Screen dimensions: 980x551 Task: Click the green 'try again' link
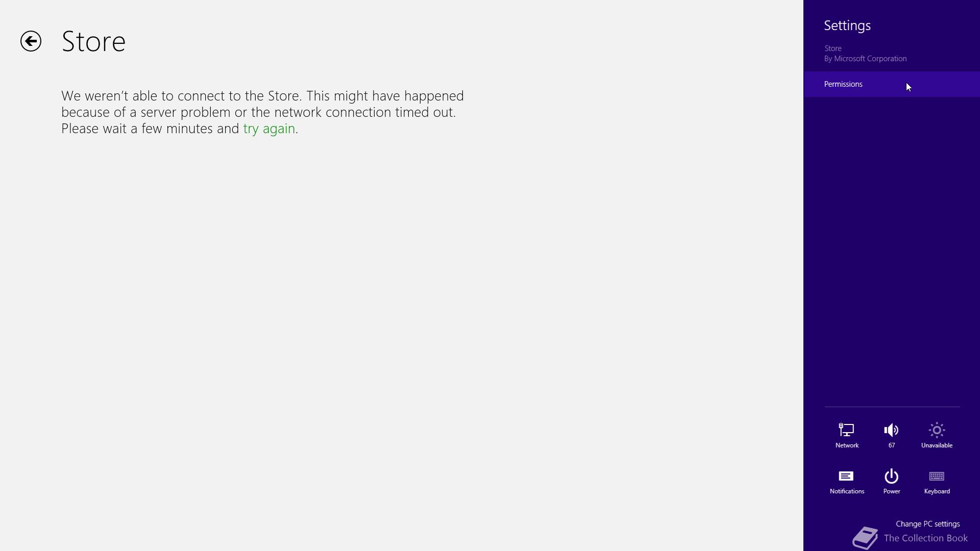tap(269, 129)
